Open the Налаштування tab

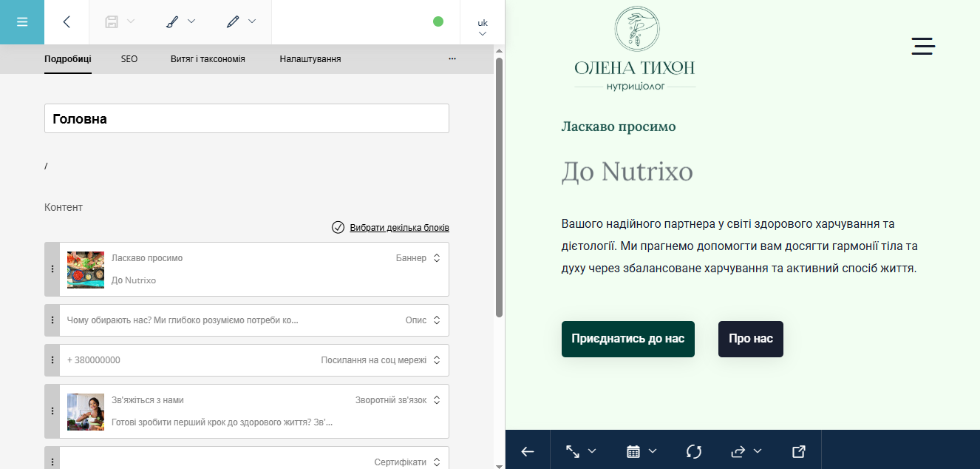pos(310,59)
